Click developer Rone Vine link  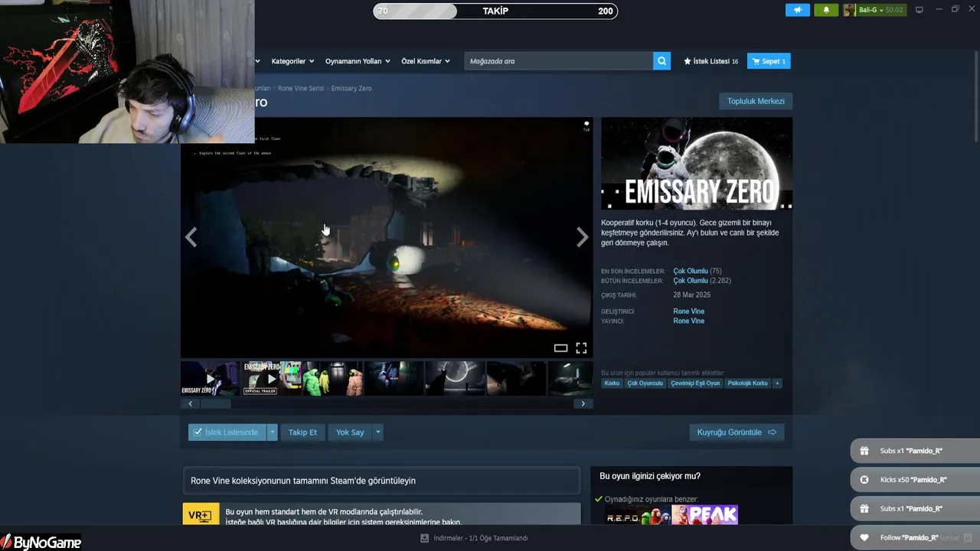click(688, 311)
